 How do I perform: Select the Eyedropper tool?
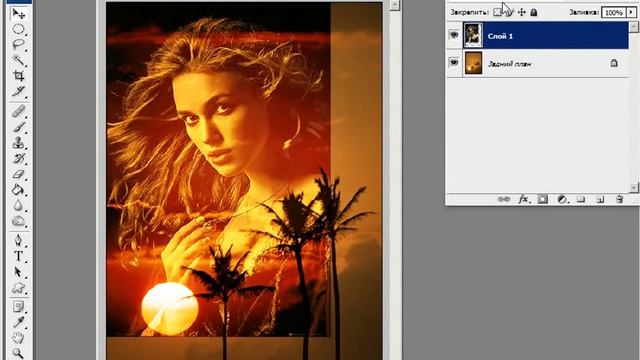pos(18,322)
